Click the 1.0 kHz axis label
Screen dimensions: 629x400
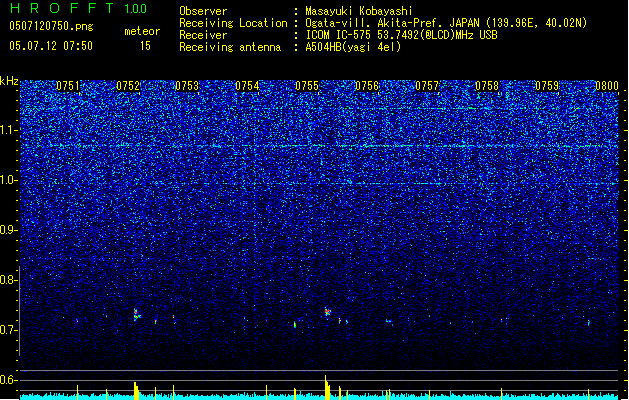click(8, 180)
